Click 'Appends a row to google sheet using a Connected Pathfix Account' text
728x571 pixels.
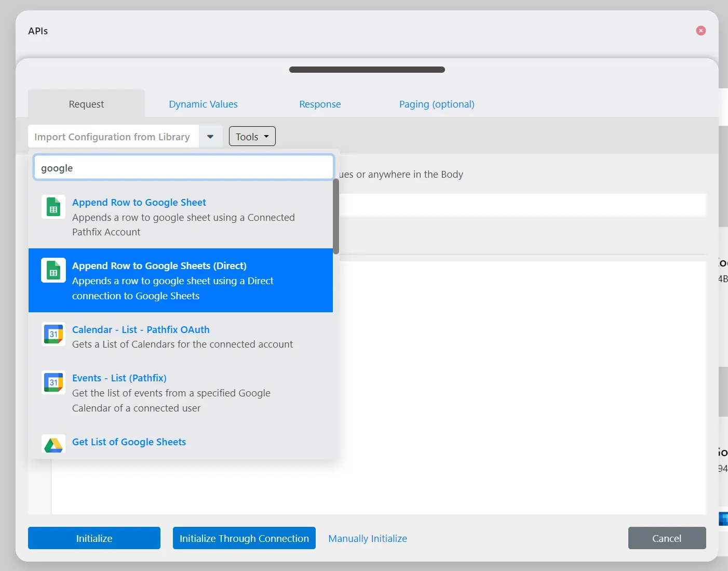(183, 224)
